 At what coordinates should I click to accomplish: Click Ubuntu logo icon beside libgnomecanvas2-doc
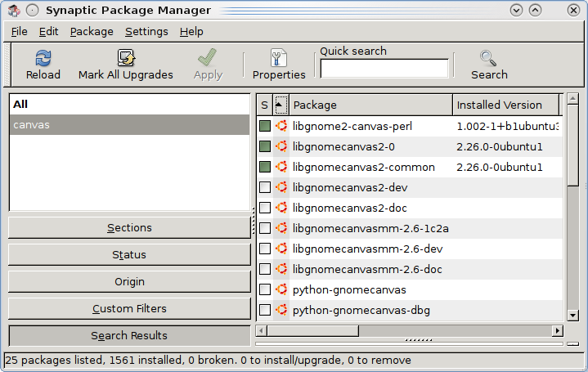[x=281, y=208]
